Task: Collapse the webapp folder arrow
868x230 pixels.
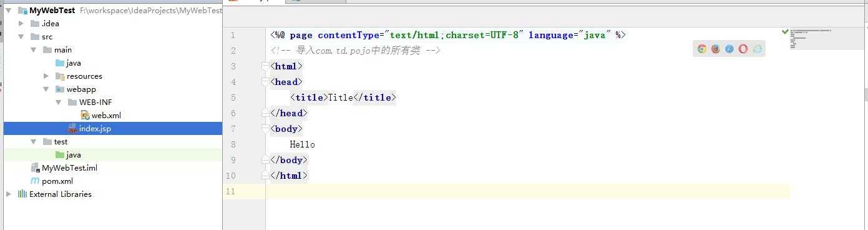Action: (x=46, y=89)
